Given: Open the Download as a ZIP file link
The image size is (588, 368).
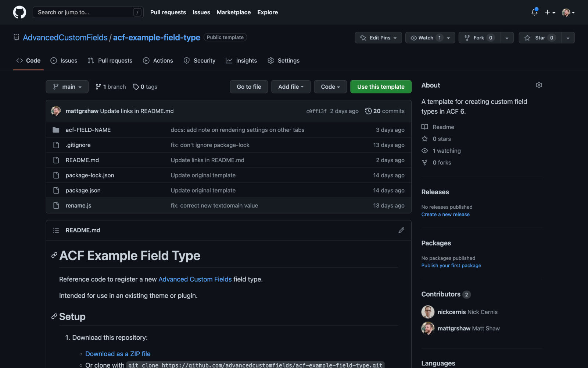Looking at the screenshot, I should coord(118,354).
